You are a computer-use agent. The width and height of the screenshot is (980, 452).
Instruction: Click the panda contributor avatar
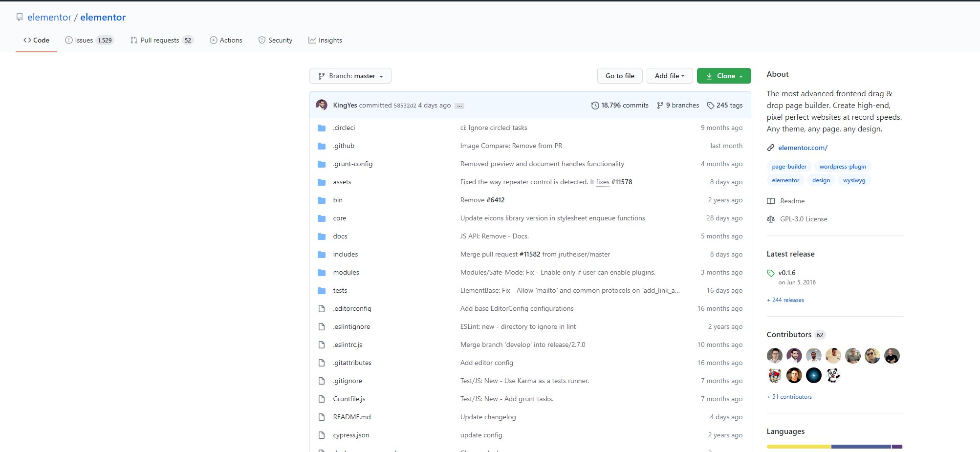(x=833, y=375)
